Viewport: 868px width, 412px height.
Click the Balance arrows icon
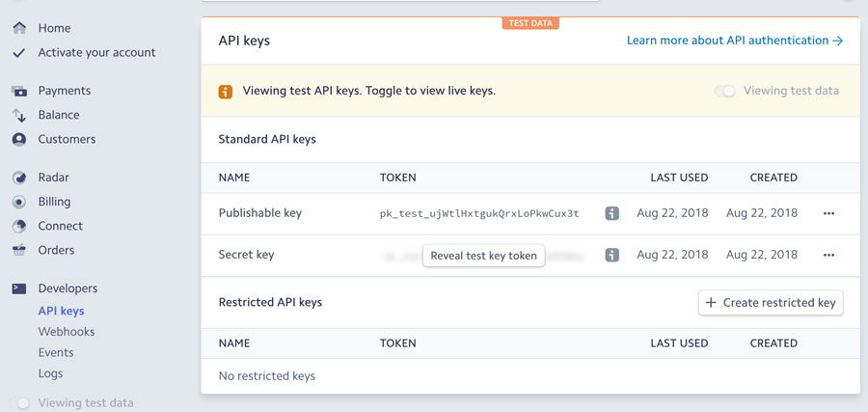pyautogui.click(x=19, y=115)
